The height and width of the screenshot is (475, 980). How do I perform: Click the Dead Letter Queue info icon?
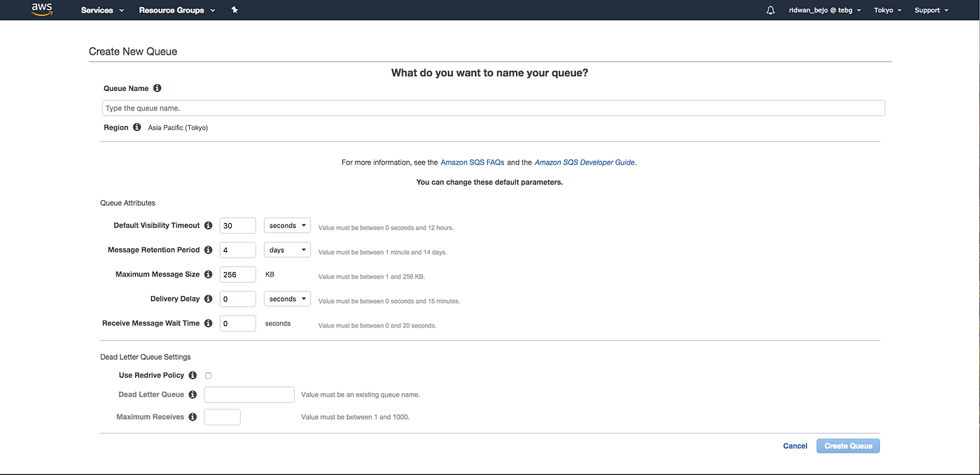192,394
